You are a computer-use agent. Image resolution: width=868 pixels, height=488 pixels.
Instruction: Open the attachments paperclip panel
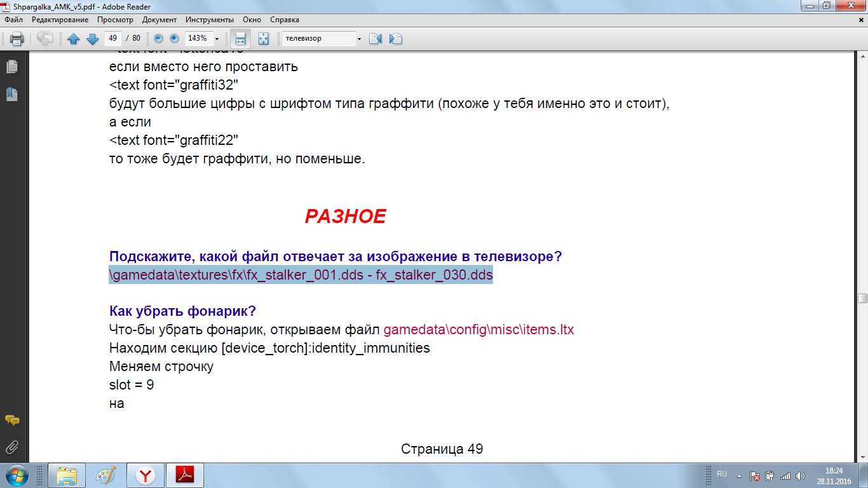pos(12,447)
